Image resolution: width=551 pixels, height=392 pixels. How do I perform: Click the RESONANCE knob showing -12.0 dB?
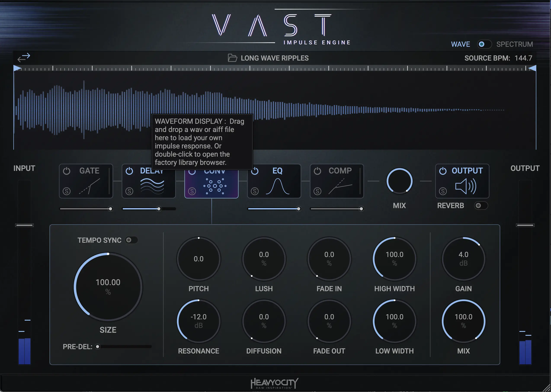[x=199, y=321]
